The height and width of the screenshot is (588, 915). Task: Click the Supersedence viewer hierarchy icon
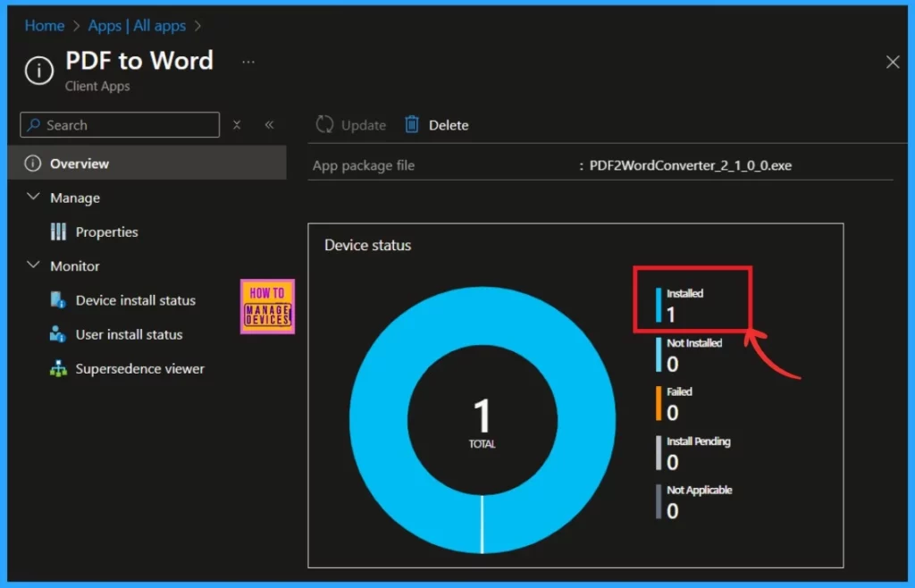58,368
